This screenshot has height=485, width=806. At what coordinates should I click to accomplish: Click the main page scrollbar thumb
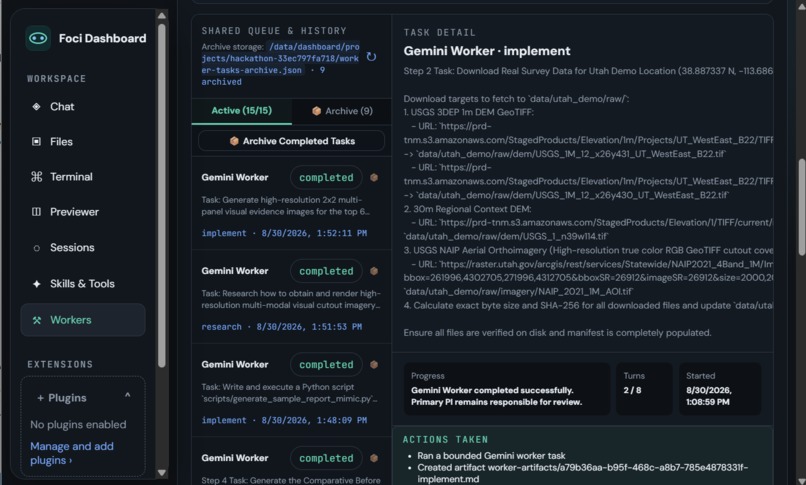click(x=801, y=207)
